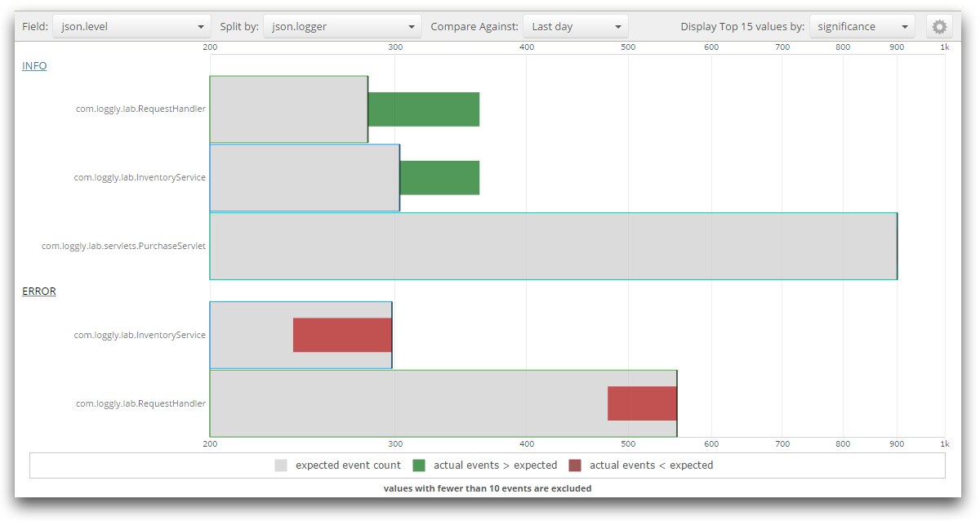Open the Compare Against Last day dropdown

click(575, 27)
